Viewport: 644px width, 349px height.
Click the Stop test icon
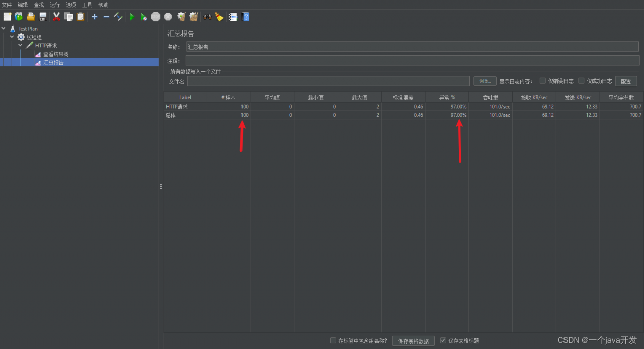[x=156, y=17]
